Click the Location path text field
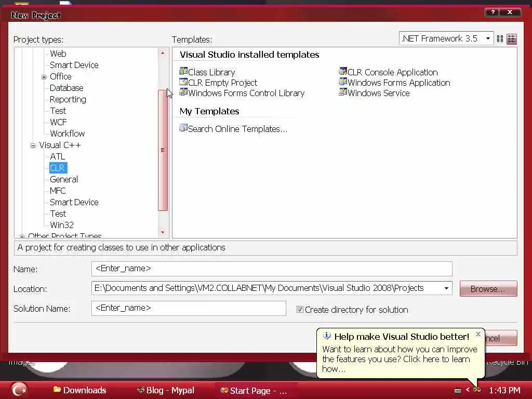The image size is (532, 399). (x=267, y=288)
